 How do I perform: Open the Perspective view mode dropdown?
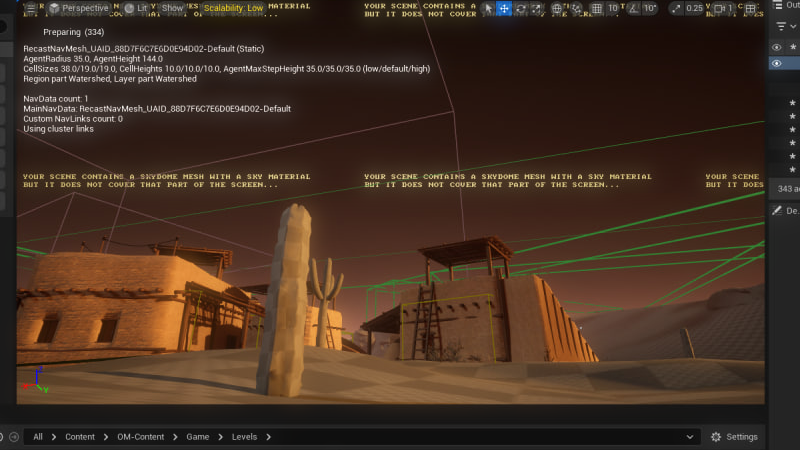pyautogui.click(x=78, y=8)
